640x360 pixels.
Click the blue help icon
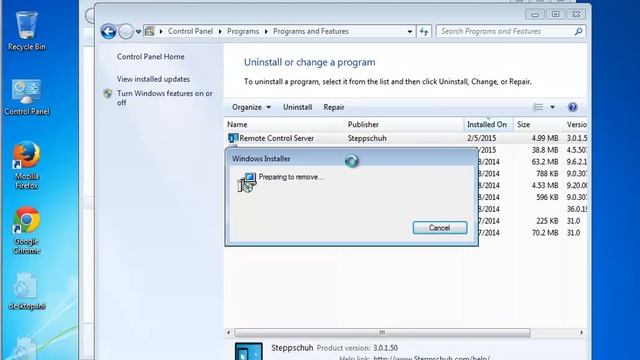(x=573, y=107)
